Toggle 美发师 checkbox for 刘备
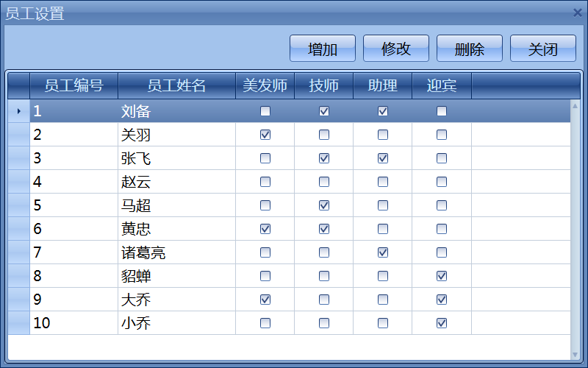Viewport: 588px width, 368px height. tap(265, 111)
